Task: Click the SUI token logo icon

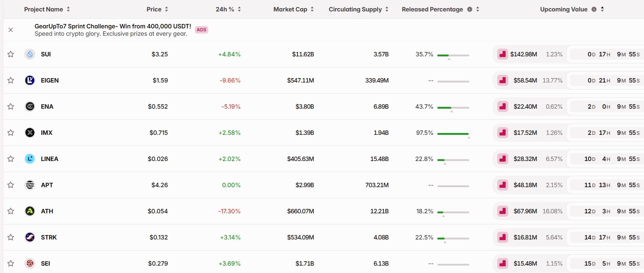Action: [30, 54]
